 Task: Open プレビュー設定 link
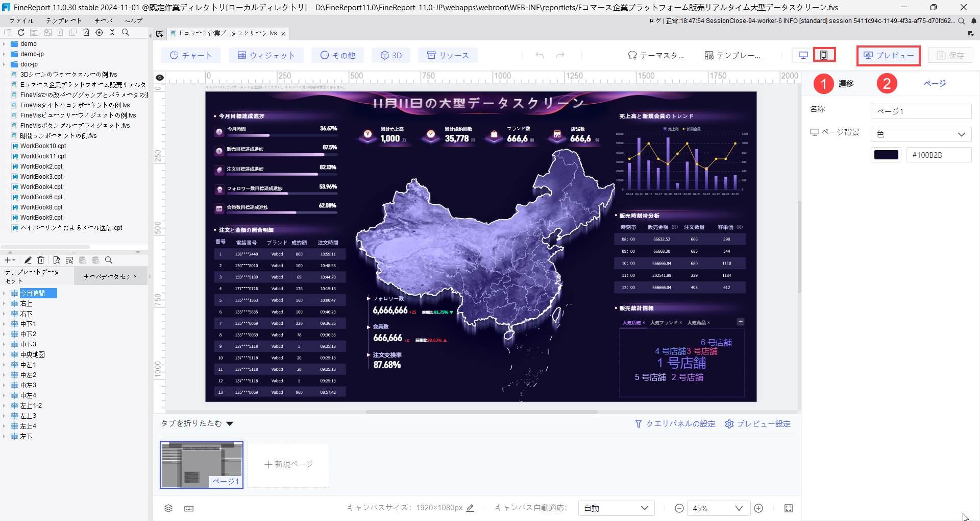(758, 424)
